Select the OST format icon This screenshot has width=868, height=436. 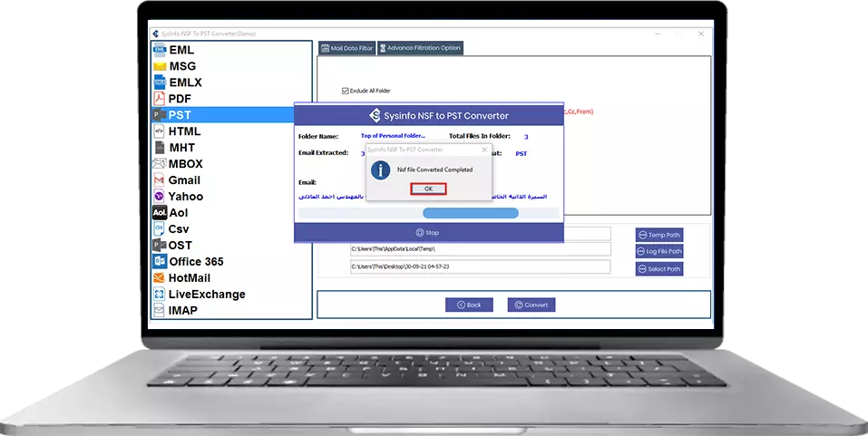[160, 245]
